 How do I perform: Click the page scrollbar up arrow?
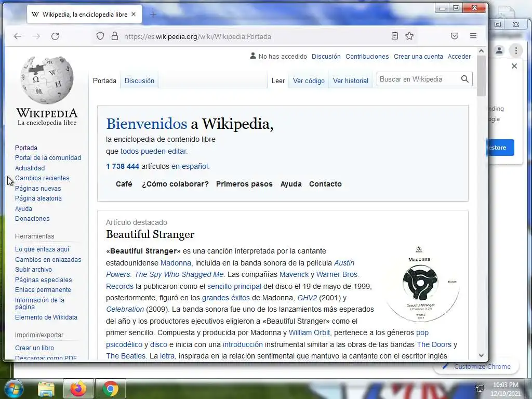coord(481,51)
